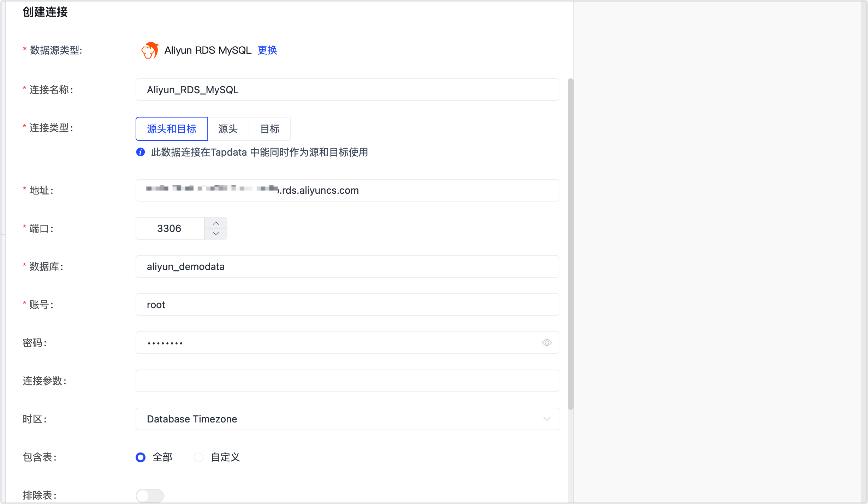Click the vertical scrollbar on the right
This screenshot has height=504, width=868.
coord(570,247)
